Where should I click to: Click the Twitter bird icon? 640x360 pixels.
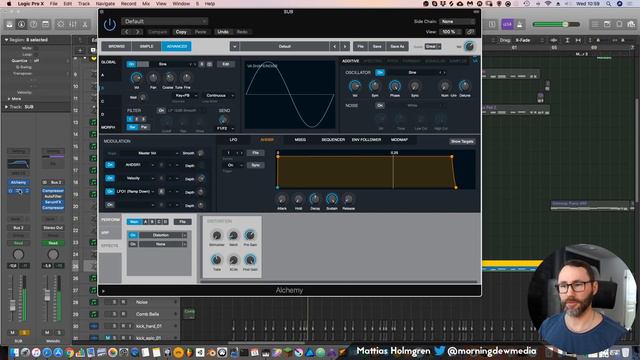click(x=440, y=351)
